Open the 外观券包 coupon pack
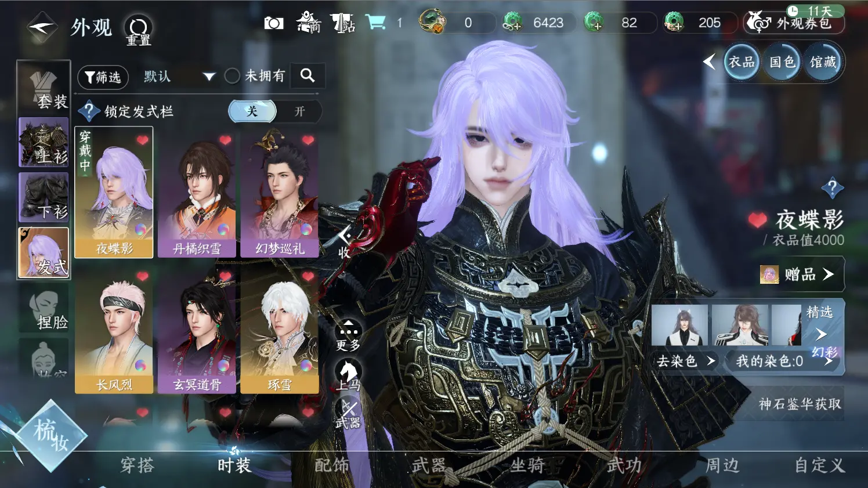Screen dimensions: 868x488 point(794,22)
